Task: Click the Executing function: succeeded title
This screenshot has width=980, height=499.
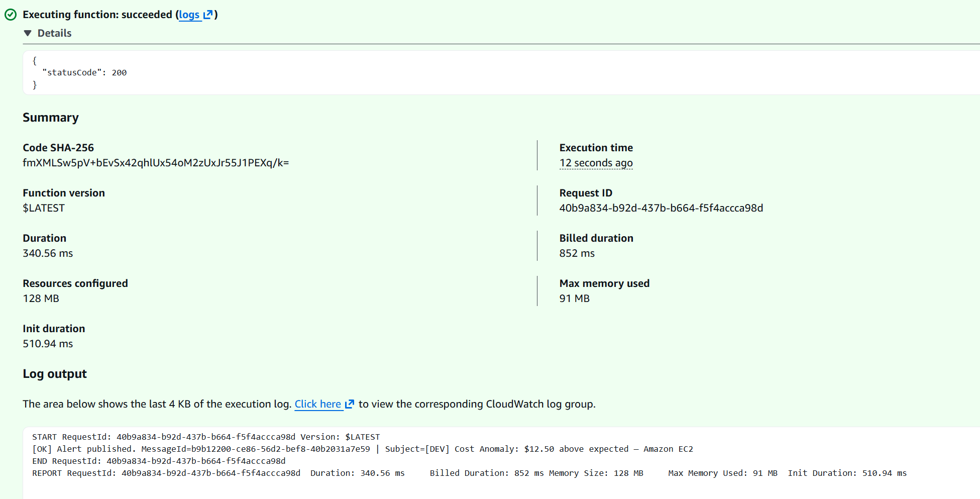Action: tap(97, 15)
